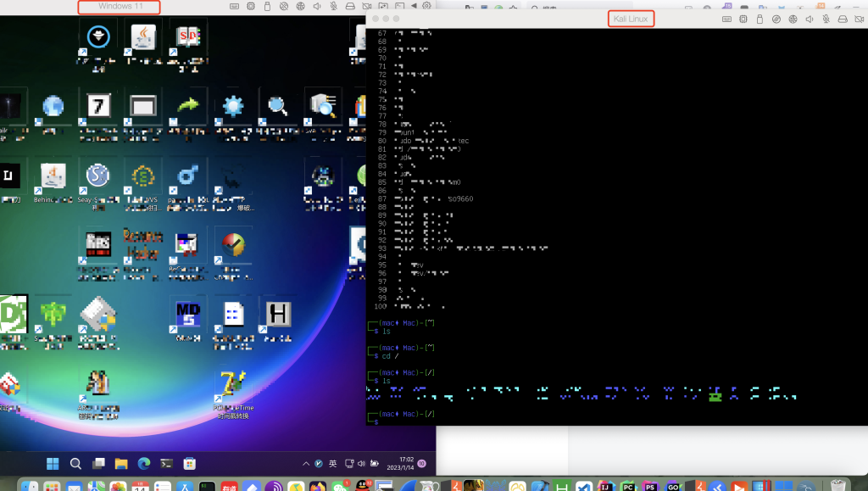Toggle the muted microphone in Windows 11 toolbar

[334, 6]
